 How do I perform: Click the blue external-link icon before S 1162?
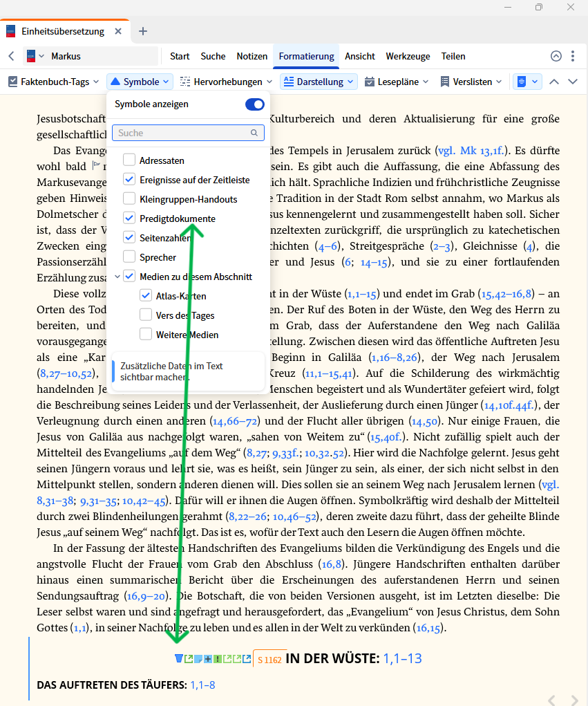[x=247, y=659]
